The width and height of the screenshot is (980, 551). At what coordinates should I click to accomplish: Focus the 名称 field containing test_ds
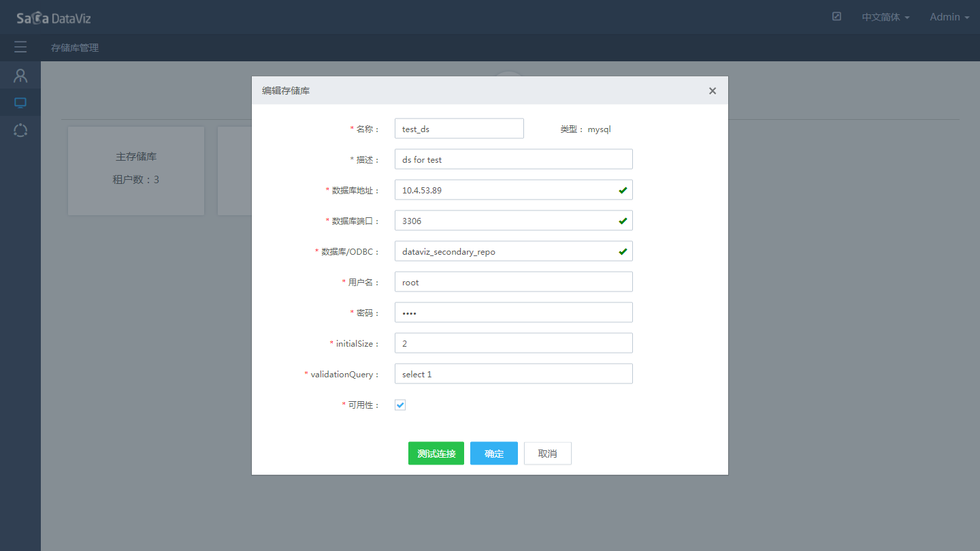point(459,129)
